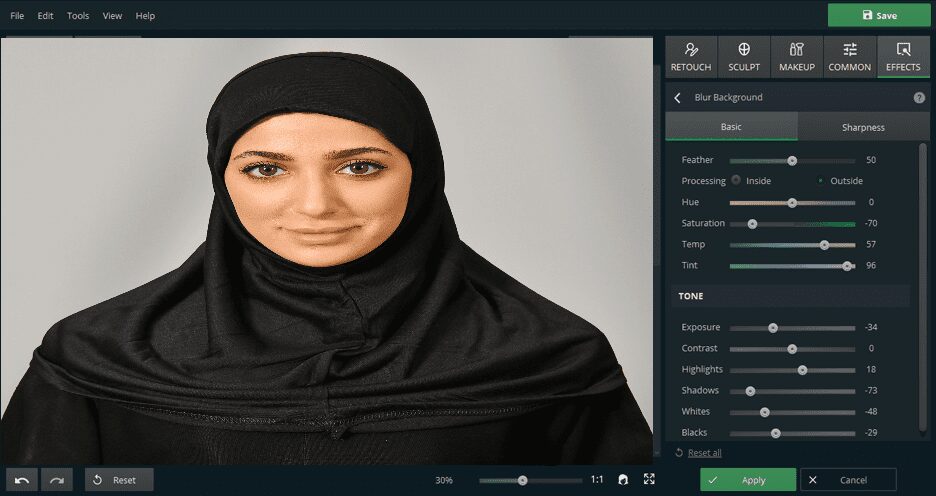This screenshot has width=936, height=496.
Task: Click the zoom slider handle
Action: [x=522, y=480]
